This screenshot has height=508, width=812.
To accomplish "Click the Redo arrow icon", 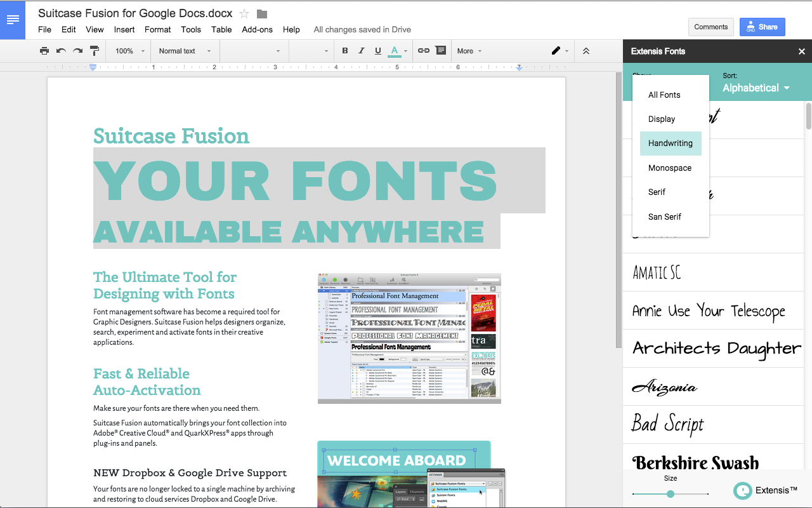I will (77, 51).
